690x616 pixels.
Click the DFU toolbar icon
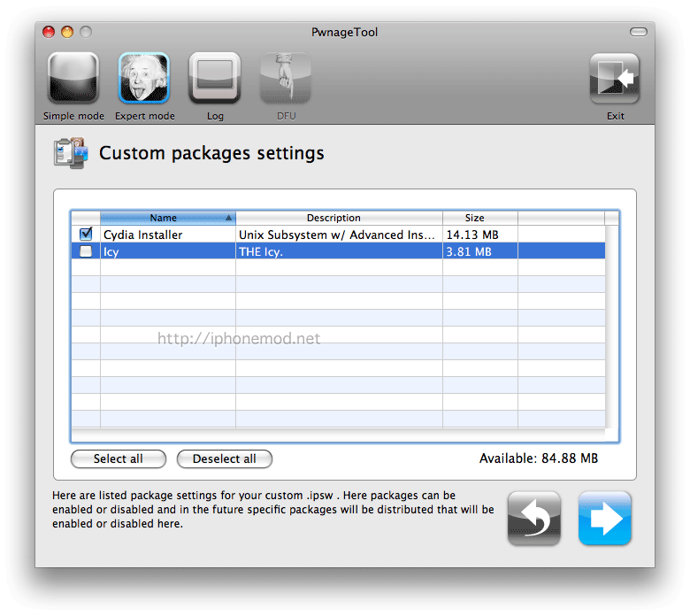point(286,78)
